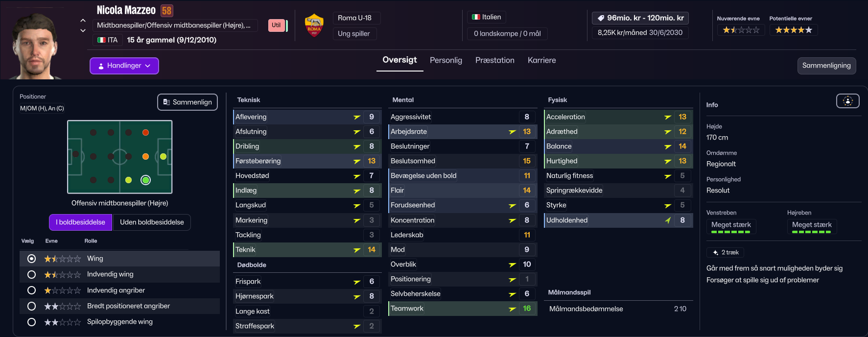Click the yellow arrow beside Teamwork attribute

click(512, 309)
